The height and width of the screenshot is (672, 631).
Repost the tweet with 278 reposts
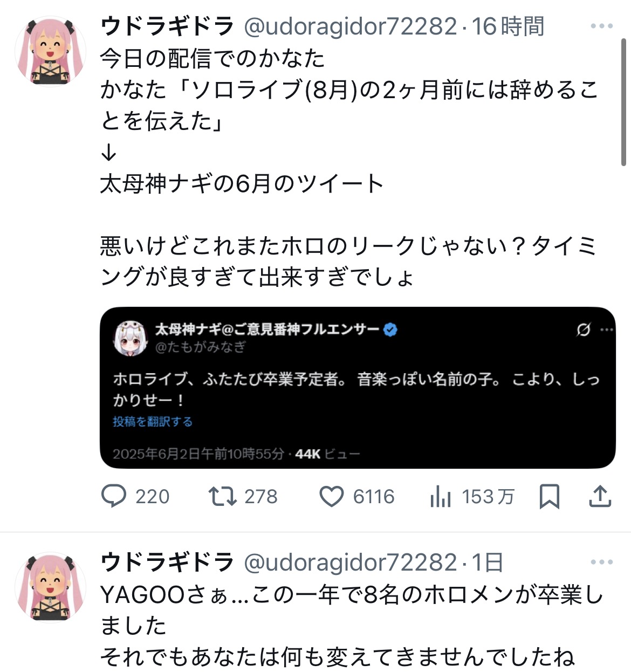(223, 496)
